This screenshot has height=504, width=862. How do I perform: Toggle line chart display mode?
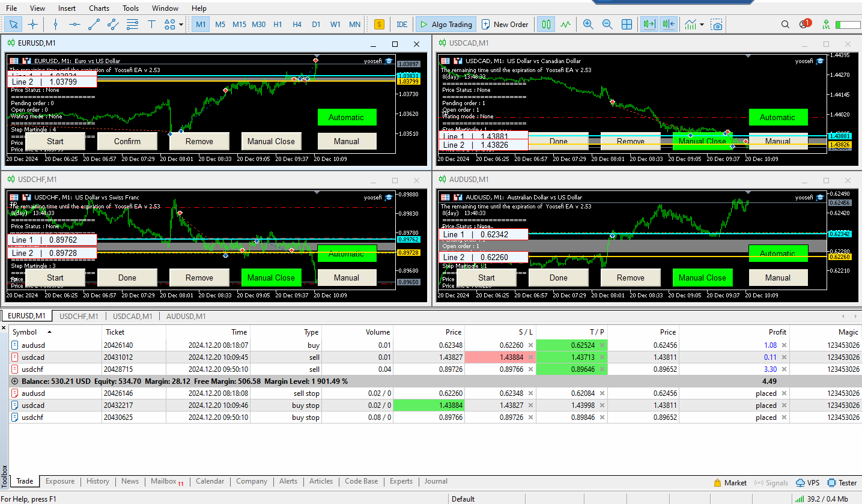[565, 25]
